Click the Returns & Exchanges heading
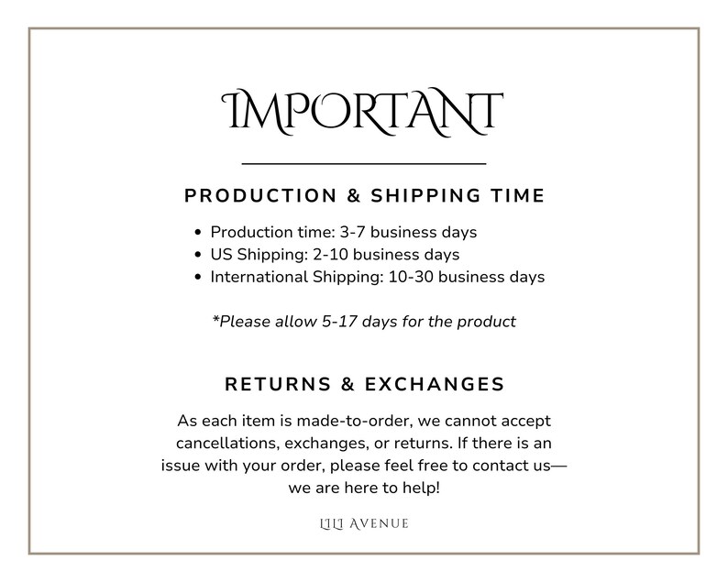 (365, 384)
